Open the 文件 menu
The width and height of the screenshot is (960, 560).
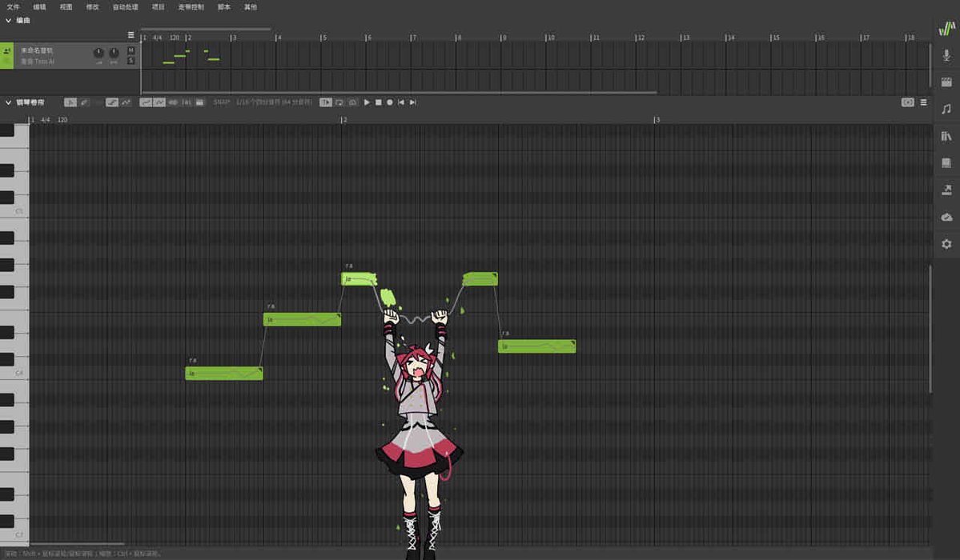click(13, 6)
